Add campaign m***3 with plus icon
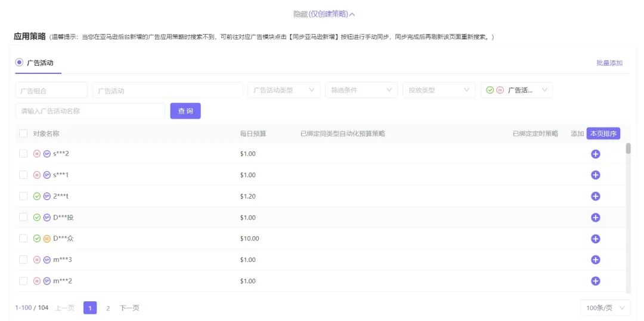Screen dimensions: 644x321 pyautogui.click(x=595, y=260)
